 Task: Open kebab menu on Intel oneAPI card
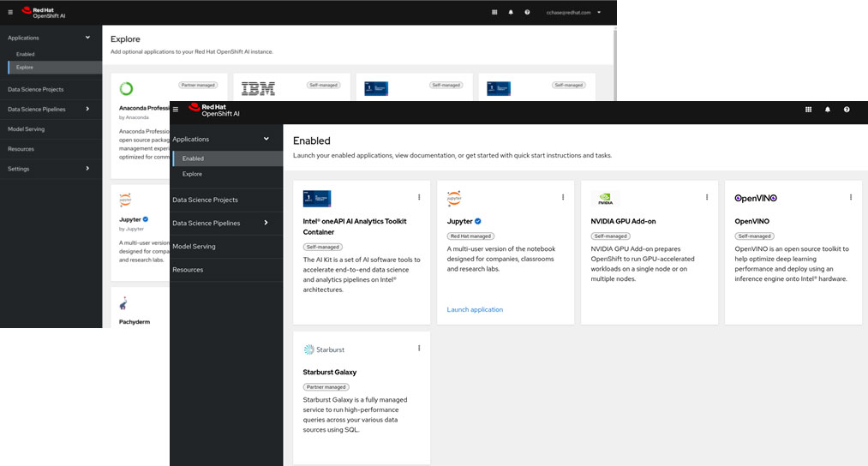[x=419, y=197]
